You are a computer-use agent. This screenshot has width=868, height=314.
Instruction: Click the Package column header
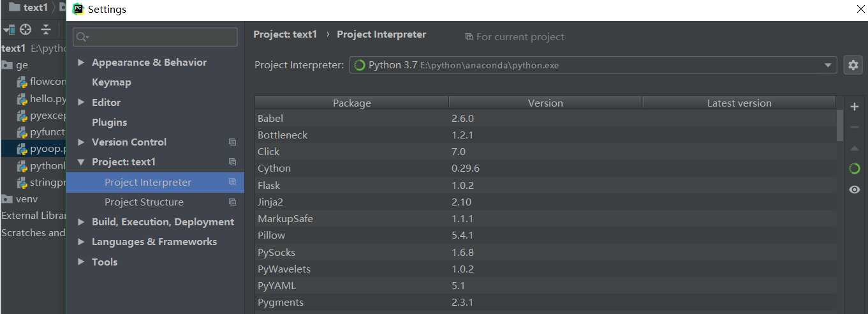(351, 103)
